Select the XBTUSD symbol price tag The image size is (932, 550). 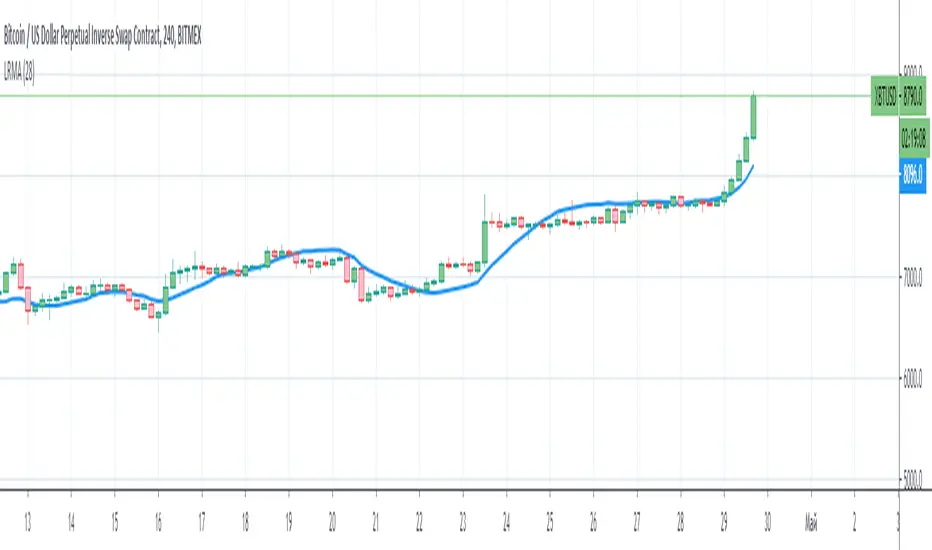click(885, 97)
